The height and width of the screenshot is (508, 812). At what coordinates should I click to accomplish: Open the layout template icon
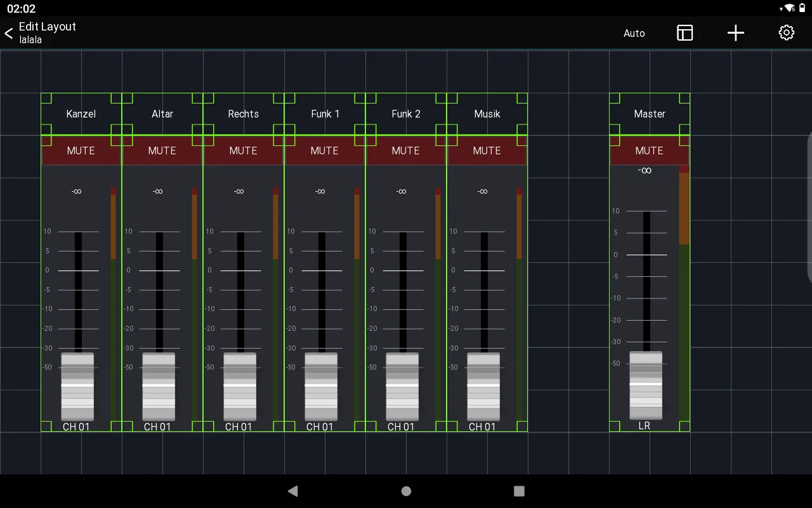pos(684,33)
